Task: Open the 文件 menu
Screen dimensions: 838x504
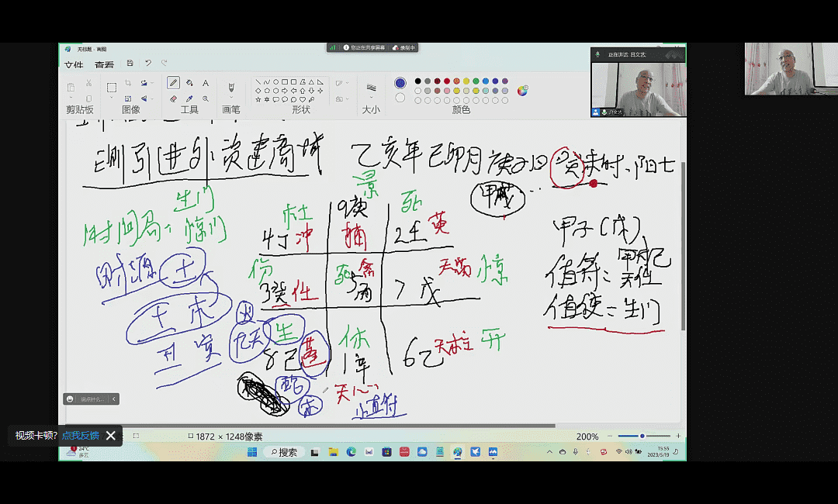Action: pos(74,64)
